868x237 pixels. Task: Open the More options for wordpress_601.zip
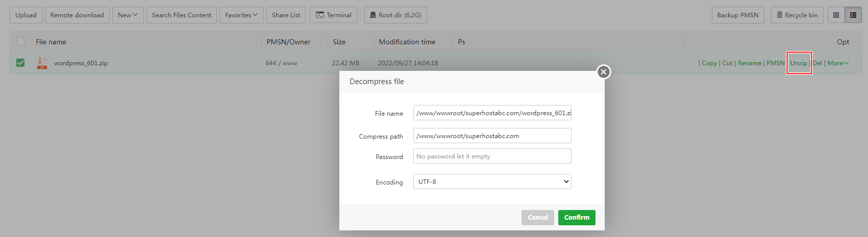[x=838, y=63]
